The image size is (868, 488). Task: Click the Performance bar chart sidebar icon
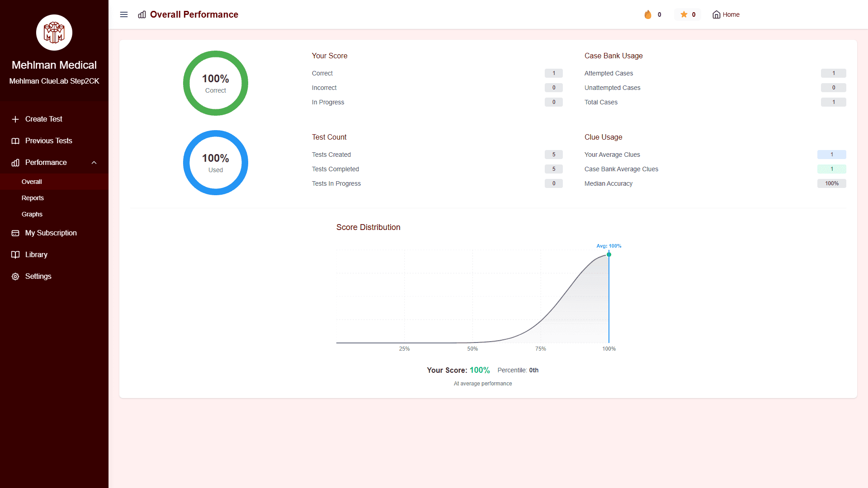(x=15, y=163)
